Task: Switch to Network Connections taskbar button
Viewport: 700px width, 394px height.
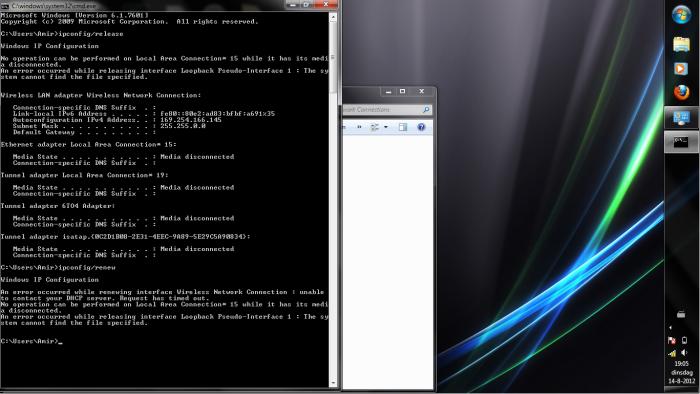Action: tap(681, 118)
